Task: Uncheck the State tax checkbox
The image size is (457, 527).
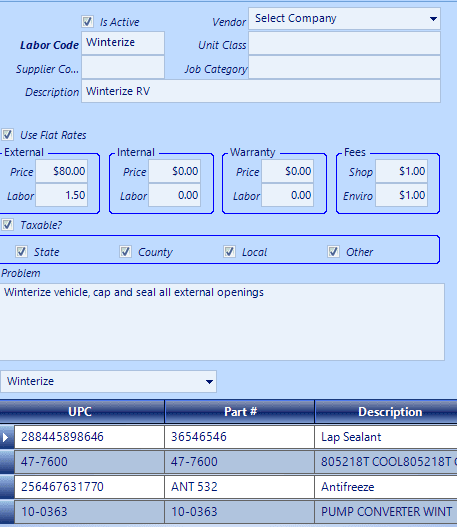Action: point(22,252)
